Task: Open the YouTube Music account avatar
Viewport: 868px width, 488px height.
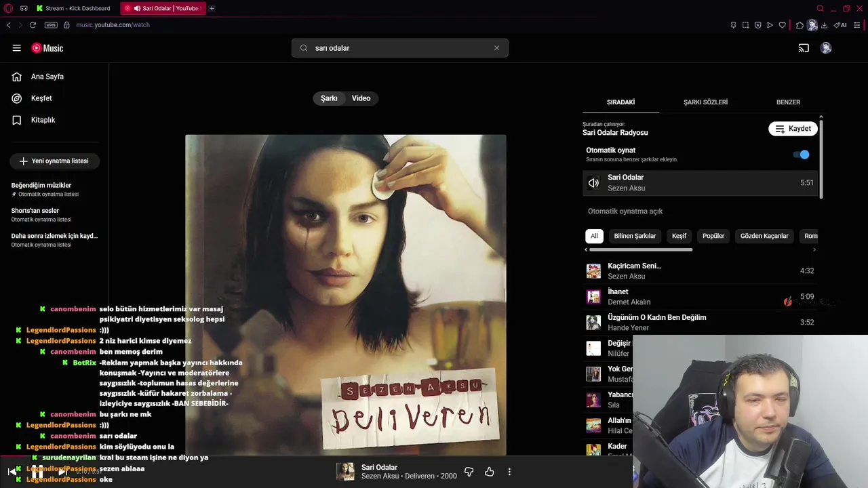Action: click(826, 48)
